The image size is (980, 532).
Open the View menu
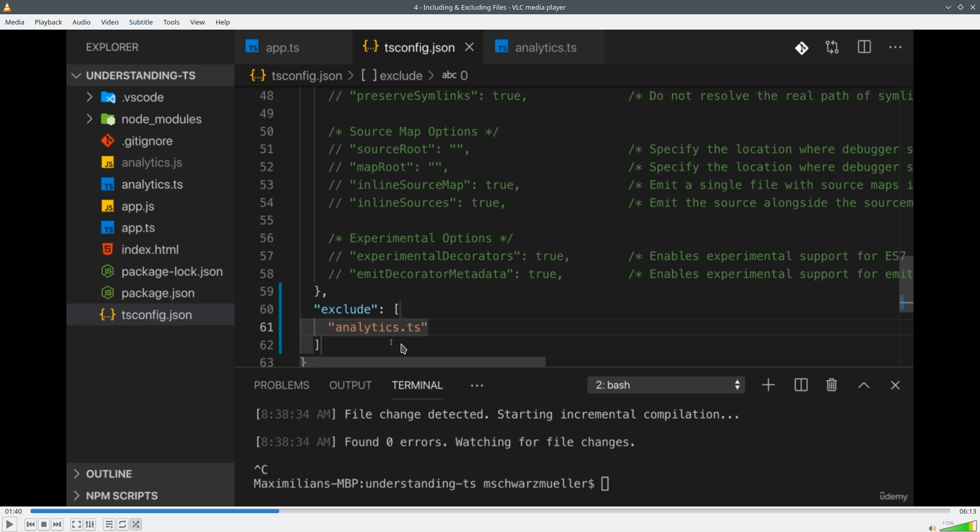tap(198, 22)
